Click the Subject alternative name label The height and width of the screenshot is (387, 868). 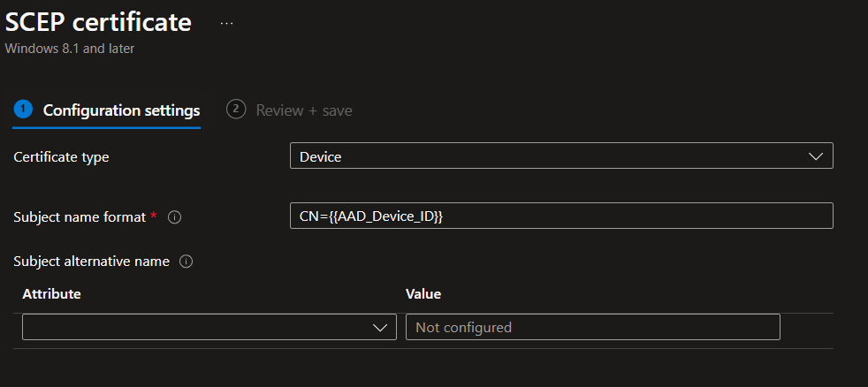pos(92,262)
